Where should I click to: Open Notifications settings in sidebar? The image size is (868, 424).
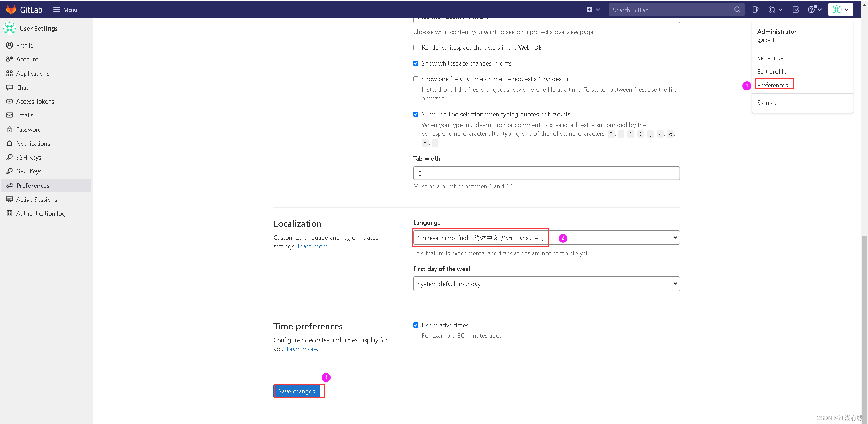(x=33, y=143)
